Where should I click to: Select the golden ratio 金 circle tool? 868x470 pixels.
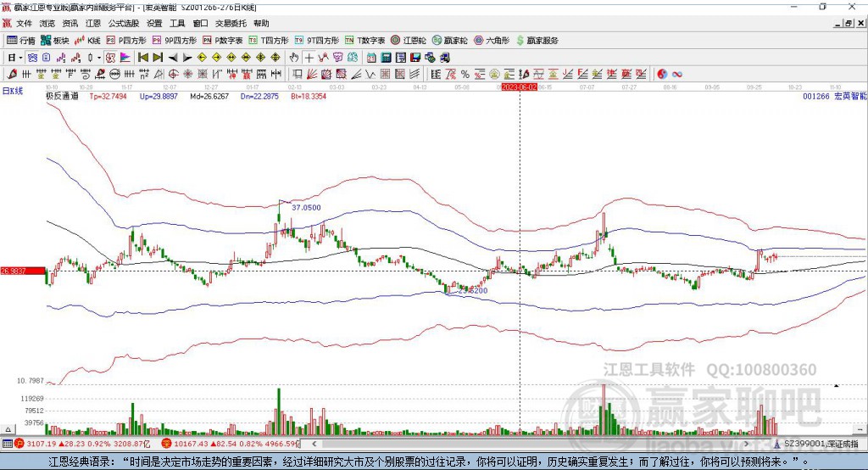494,75
